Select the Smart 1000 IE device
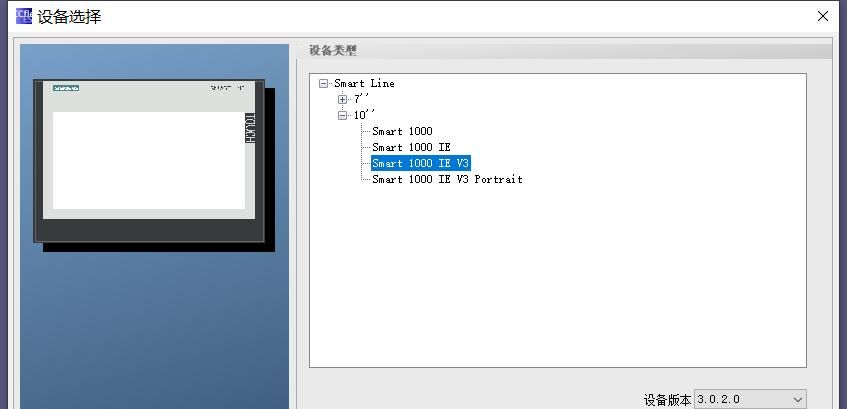 click(x=411, y=147)
